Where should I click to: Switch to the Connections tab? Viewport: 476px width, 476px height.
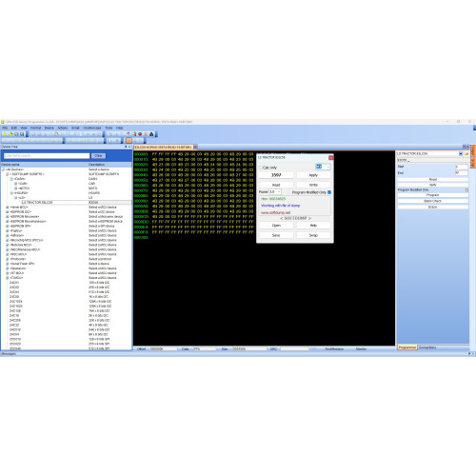427,347
